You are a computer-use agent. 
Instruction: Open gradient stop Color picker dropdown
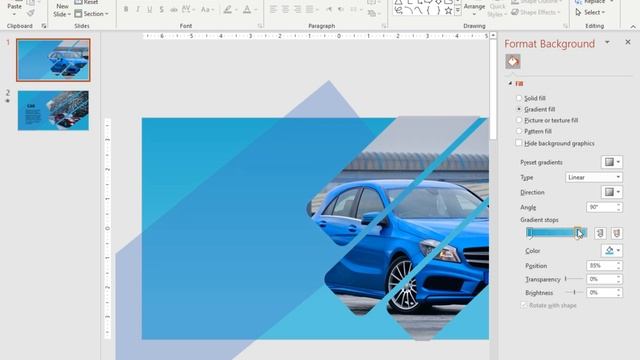click(x=611, y=250)
